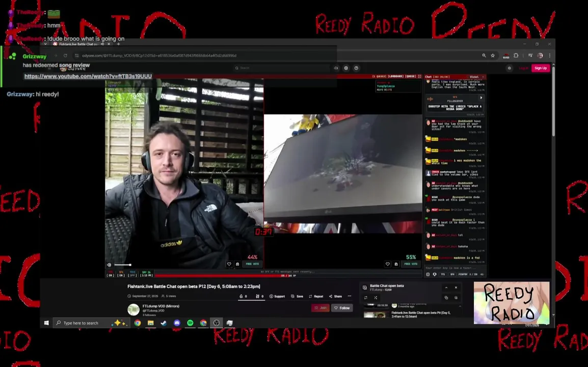Screen dimensions: 588x367
Task: Share the Fishtank video
Action: click(x=335, y=296)
